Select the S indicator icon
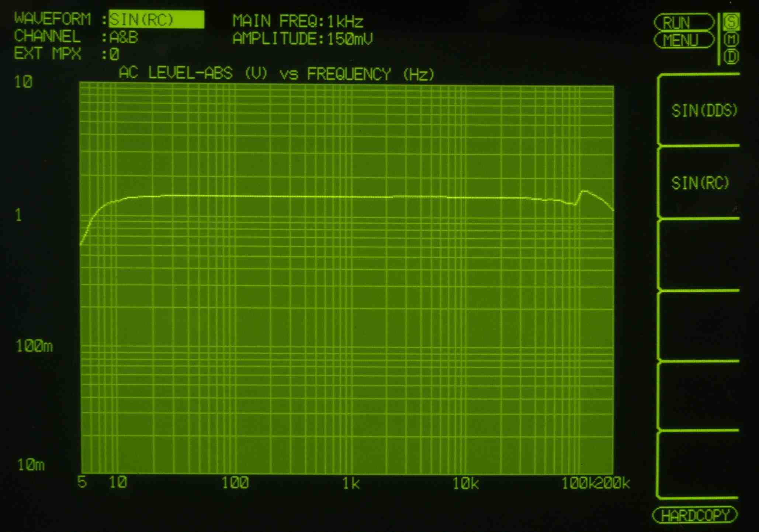The image size is (759, 532). pos(731,22)
